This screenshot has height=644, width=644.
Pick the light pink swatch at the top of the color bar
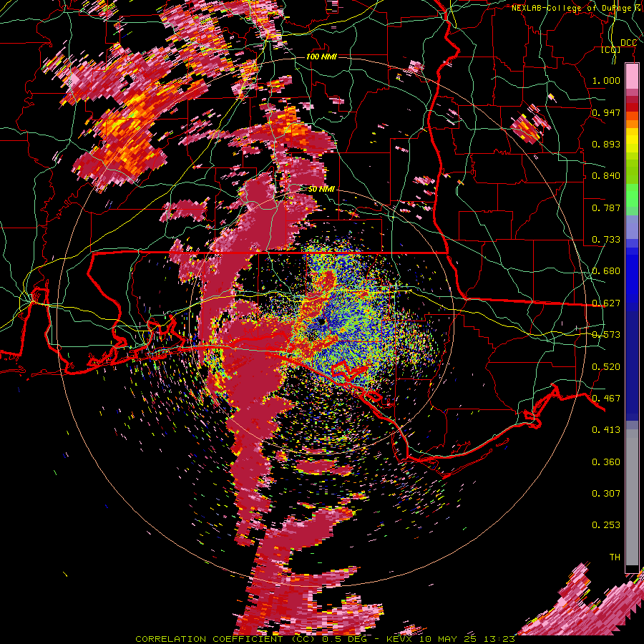632,76
